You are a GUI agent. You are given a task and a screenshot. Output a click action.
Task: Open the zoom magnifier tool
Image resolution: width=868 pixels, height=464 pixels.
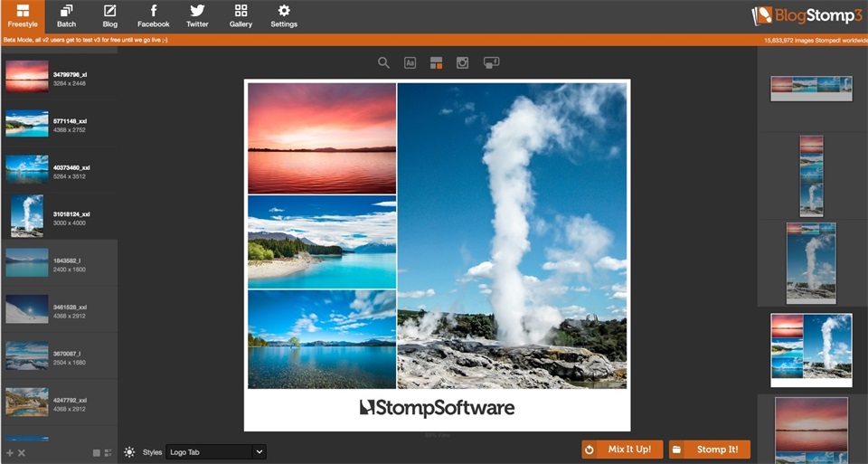383,62
